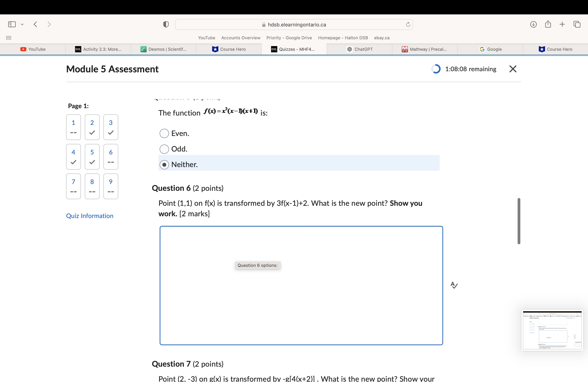588x382 pixels.
Task: Select the Even answer option
Action: pyautogui.click(x=164, y=133)
